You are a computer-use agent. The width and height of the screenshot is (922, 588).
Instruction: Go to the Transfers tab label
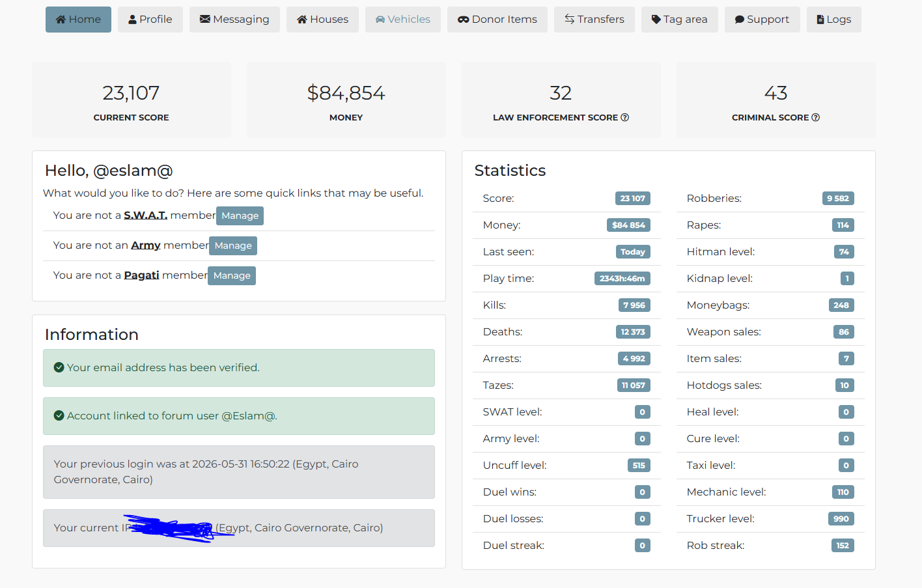coord(601,20)
